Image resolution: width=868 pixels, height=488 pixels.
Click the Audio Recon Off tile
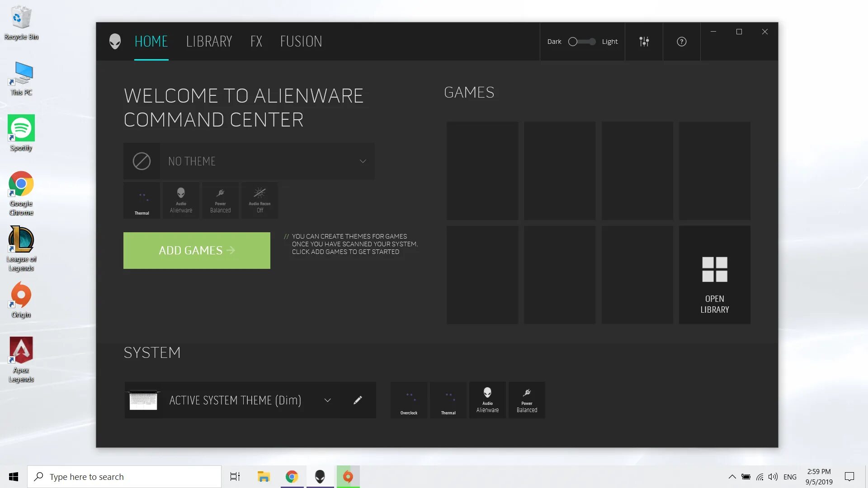click(x=259, y=201)
